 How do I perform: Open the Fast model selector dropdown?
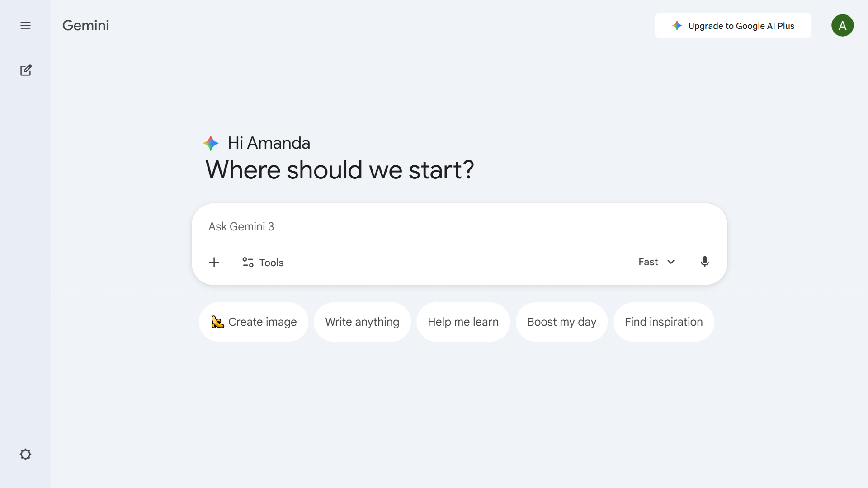click(647, 262)
